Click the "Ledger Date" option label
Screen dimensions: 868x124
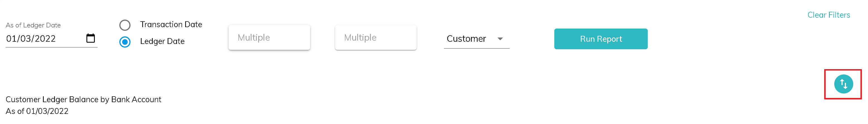pyautogui.click(x=162, y=41)
